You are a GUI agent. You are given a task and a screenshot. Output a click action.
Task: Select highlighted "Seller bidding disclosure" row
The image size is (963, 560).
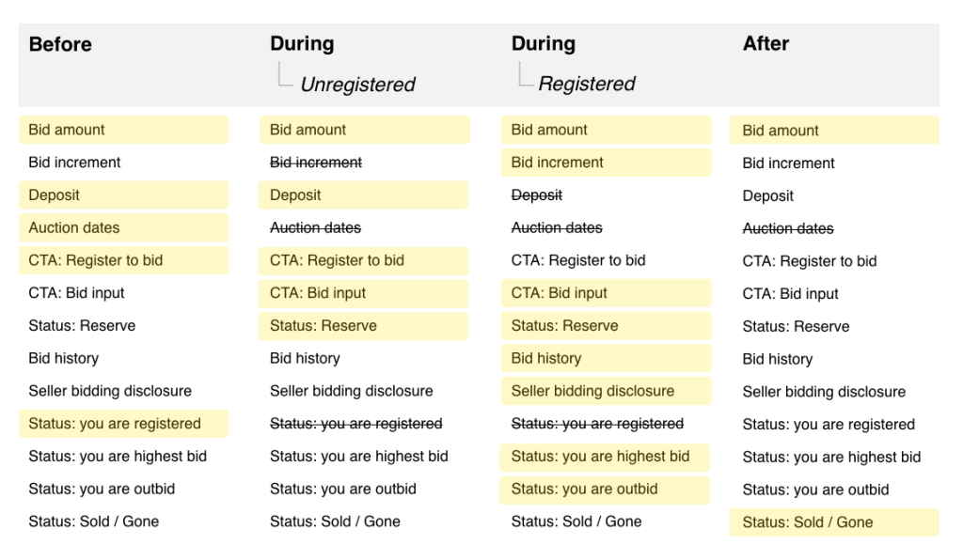[x=592, y=391]
